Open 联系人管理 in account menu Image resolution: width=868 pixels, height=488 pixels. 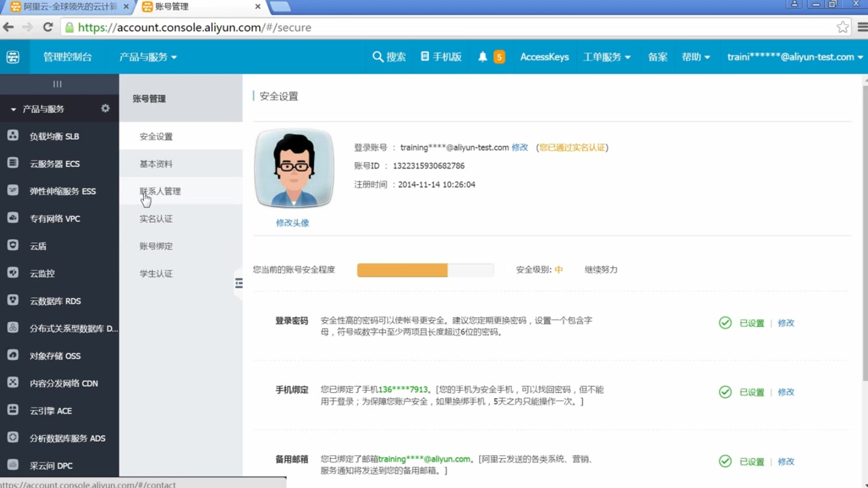(x=160, y=191)
